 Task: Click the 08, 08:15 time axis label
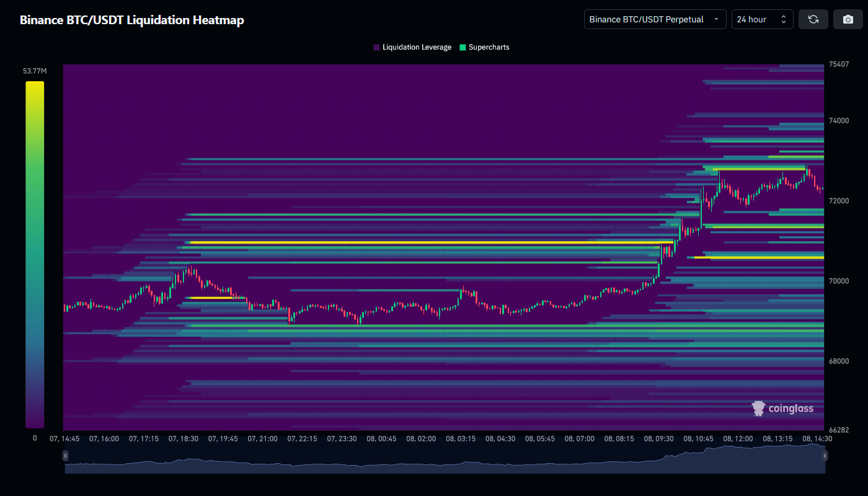pyautogui.click(x=619, y=438)
